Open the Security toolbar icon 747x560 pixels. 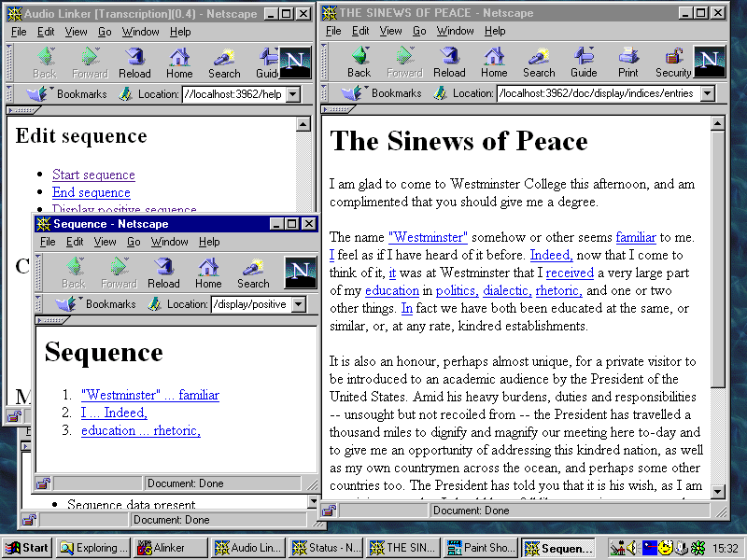tap(672, 62)
